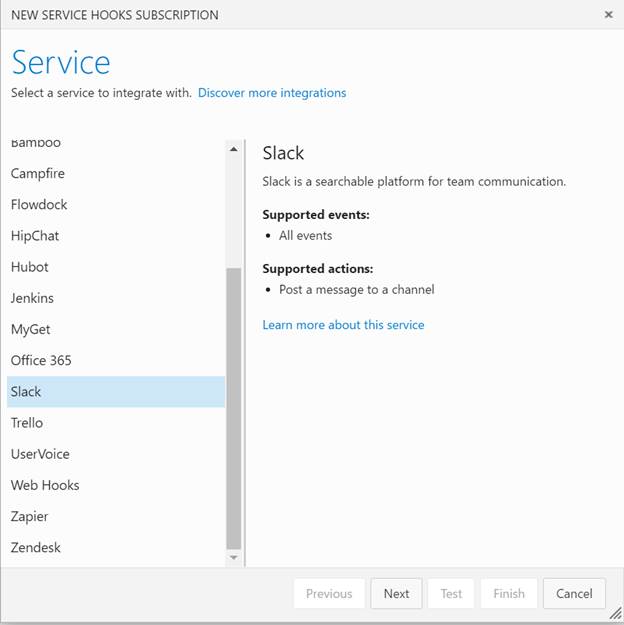Select the highlighted Slack service
This screenshot has width=624, height=625.
(26, 392)
